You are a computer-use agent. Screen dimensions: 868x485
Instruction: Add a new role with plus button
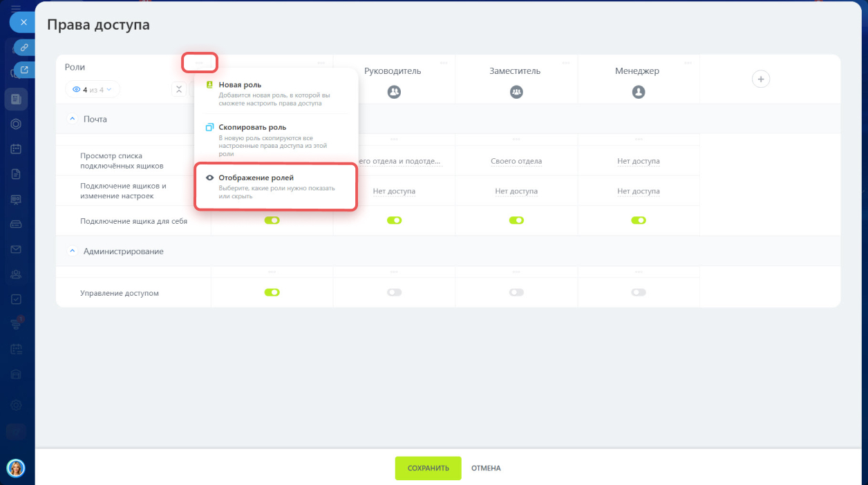[x=761, y=79]
